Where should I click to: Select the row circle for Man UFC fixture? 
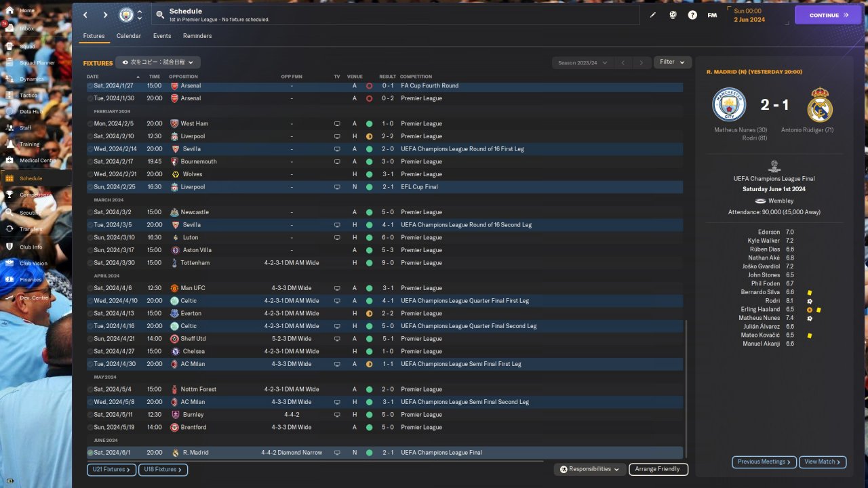tap(90, 288)
